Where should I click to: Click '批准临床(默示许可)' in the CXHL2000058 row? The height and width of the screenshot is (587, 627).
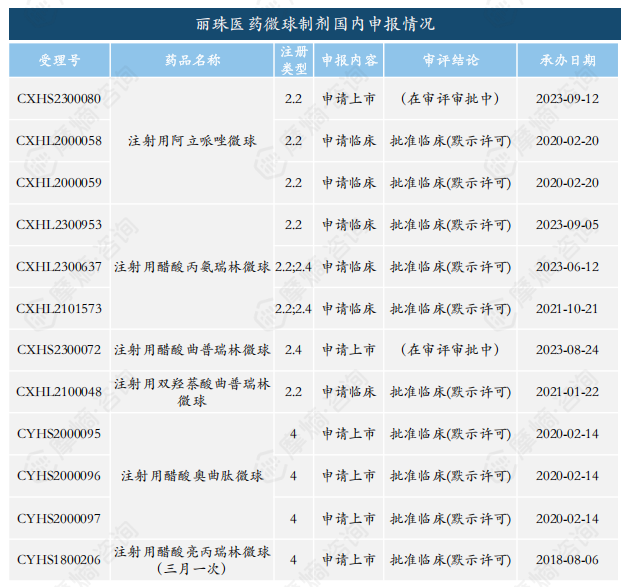pos(450,141)
